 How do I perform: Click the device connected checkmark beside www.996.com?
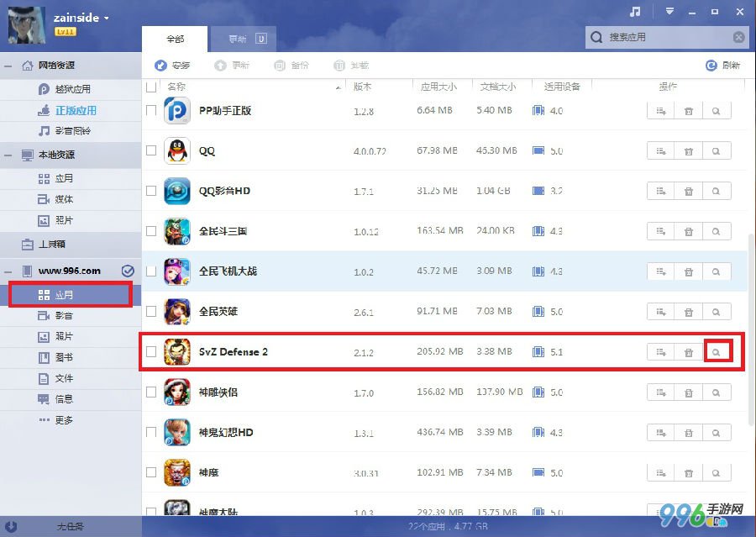(x=128, y=271)
